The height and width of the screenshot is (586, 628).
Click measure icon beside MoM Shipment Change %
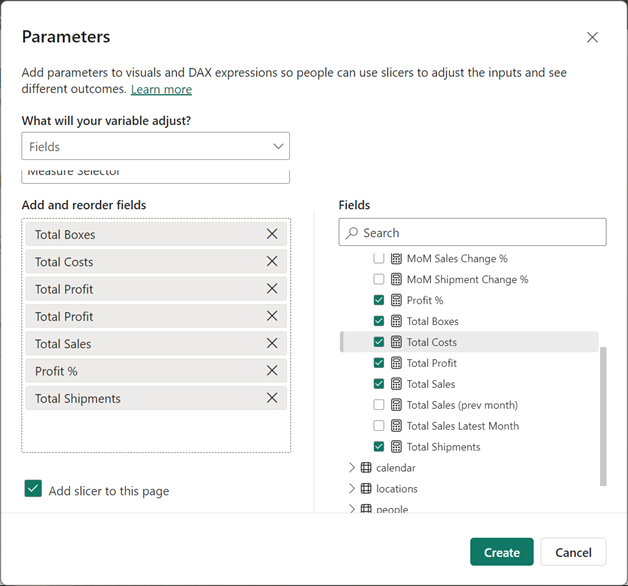pos(396,279)
